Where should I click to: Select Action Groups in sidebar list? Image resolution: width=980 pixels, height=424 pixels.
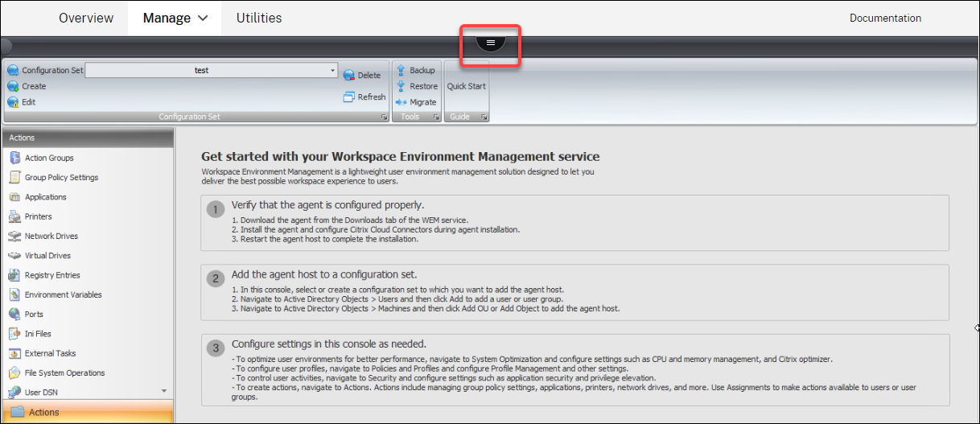(49, 158)
